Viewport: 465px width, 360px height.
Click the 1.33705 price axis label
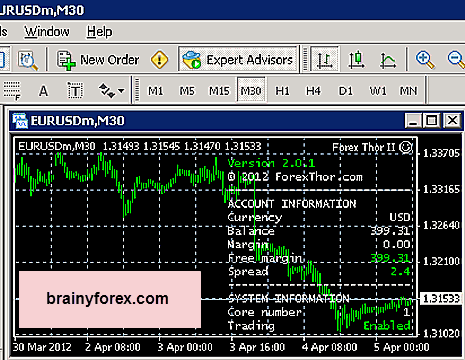pyautogui.click(x=441, y=153)
